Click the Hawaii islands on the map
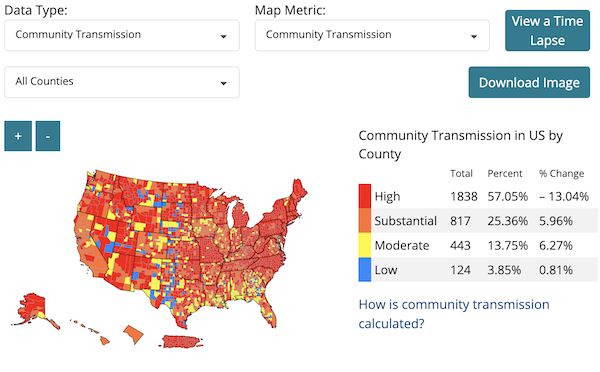The height and width of the screenshot is (372, 600). click(x=91, y=331)
